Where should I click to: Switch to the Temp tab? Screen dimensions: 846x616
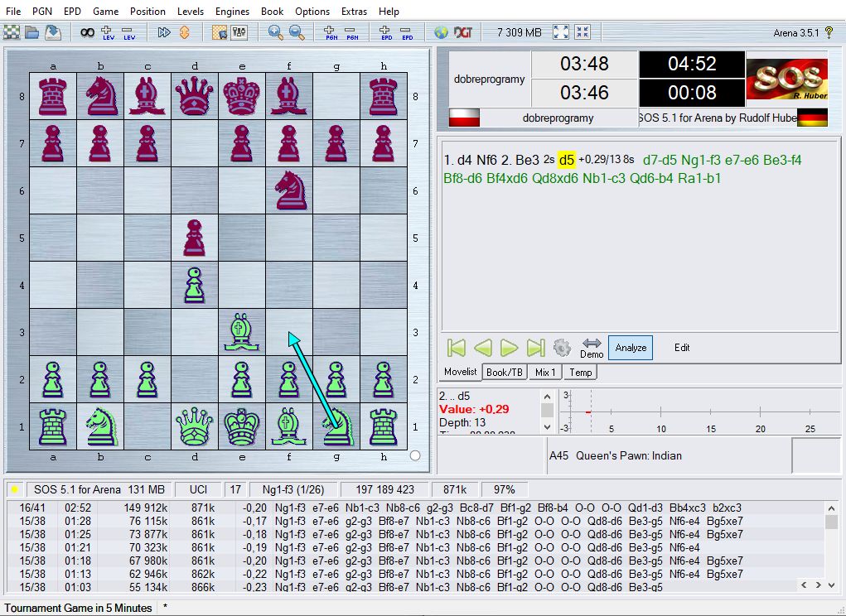pyautogui.click(x=581, y=373)
